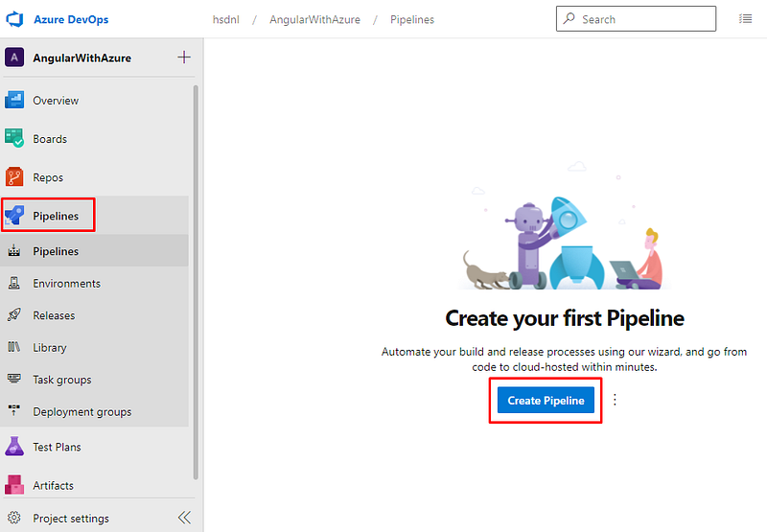
Task: Navigate to Artifacts
Action: point(54,486)
